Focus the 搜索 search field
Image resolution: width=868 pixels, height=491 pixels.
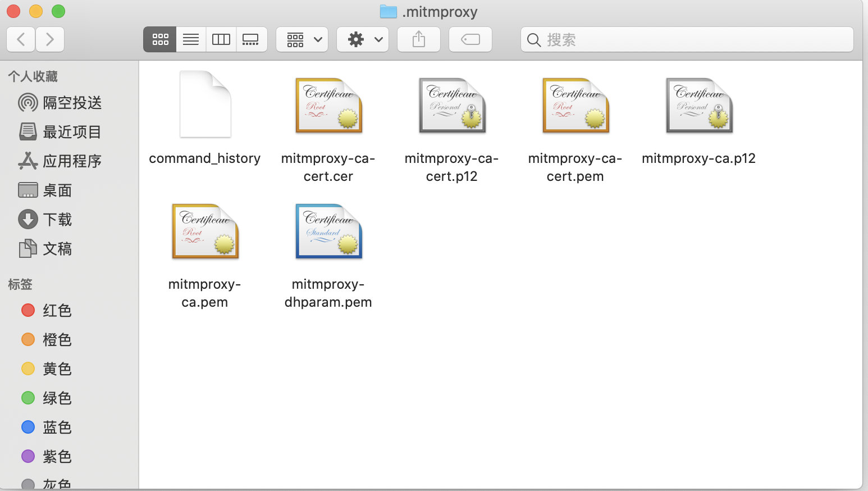coord(687,39)
